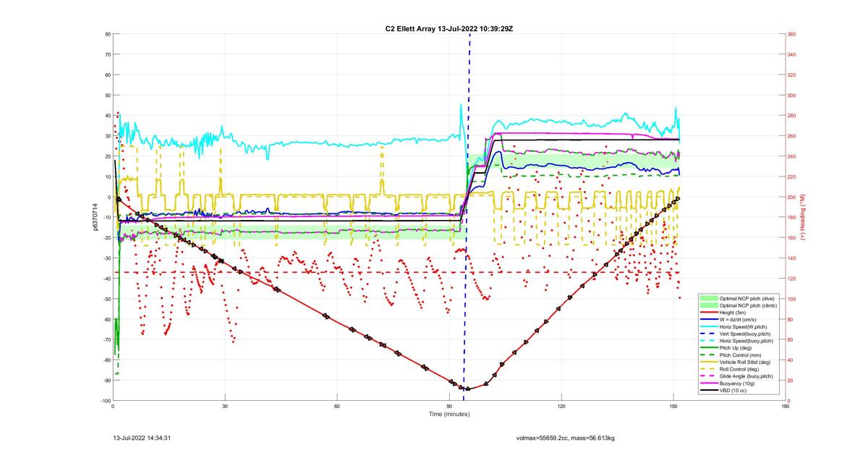Click right heading axis tick label '200'
The height and width of the screenshot is (450, 868).
(793, 198)
